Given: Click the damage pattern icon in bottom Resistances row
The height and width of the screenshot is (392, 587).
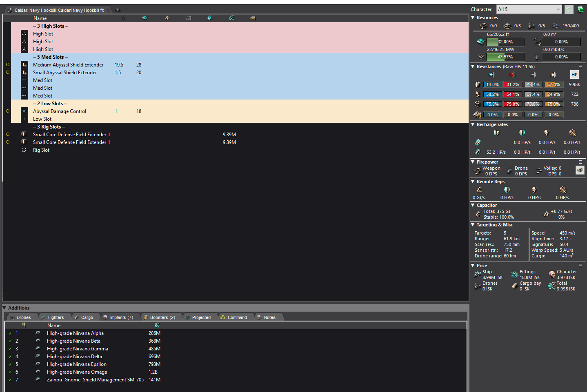Looking at the screenshot, I should 477,115.
